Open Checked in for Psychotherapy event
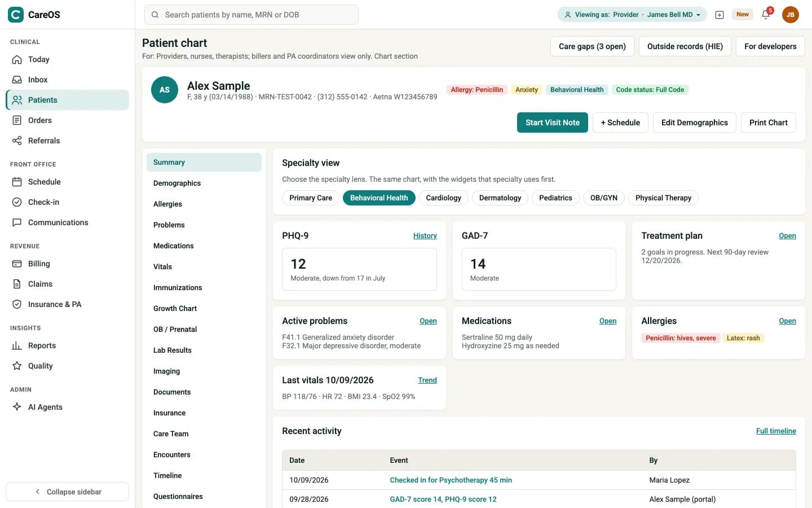The image size is (812, 508). (x=451, y=480)
